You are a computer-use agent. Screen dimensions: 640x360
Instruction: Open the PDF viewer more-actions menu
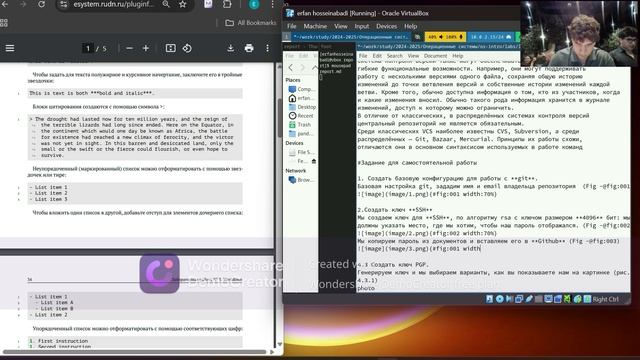click(267, 48)
